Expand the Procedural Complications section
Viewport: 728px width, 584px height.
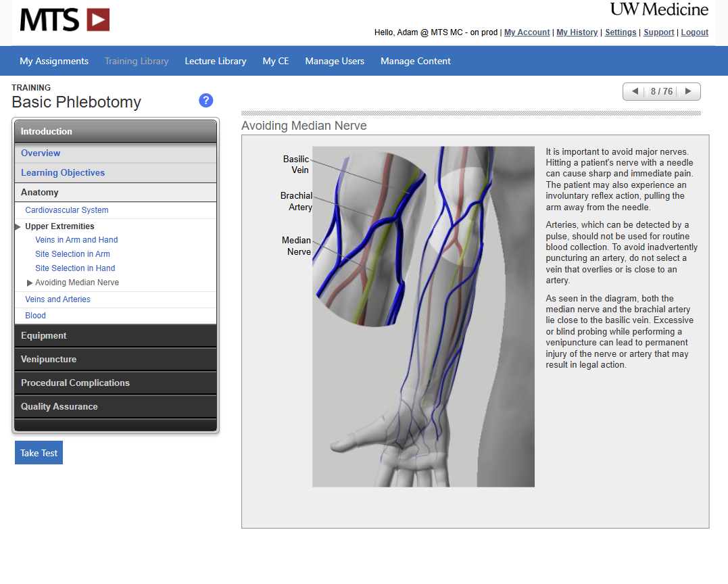coord(115,383)
